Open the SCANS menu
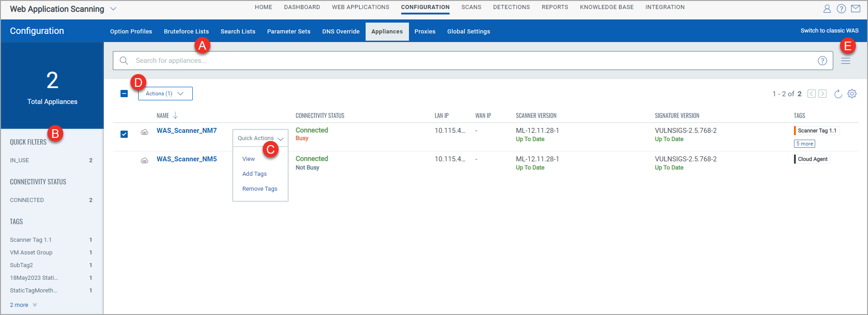 pos(471,7)
